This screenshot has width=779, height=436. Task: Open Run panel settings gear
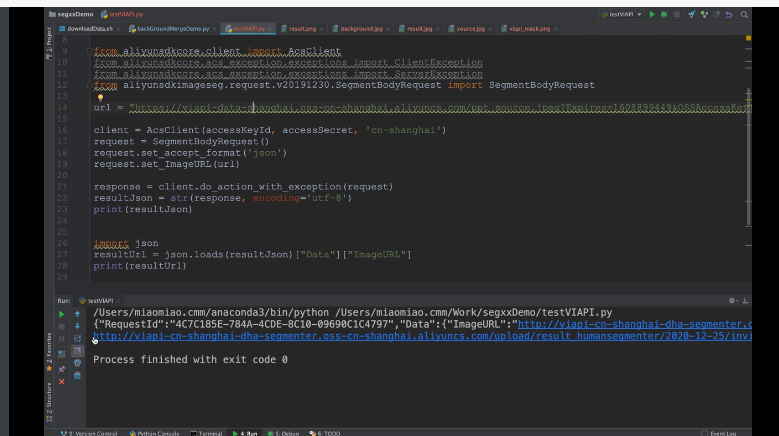point(732,300)
